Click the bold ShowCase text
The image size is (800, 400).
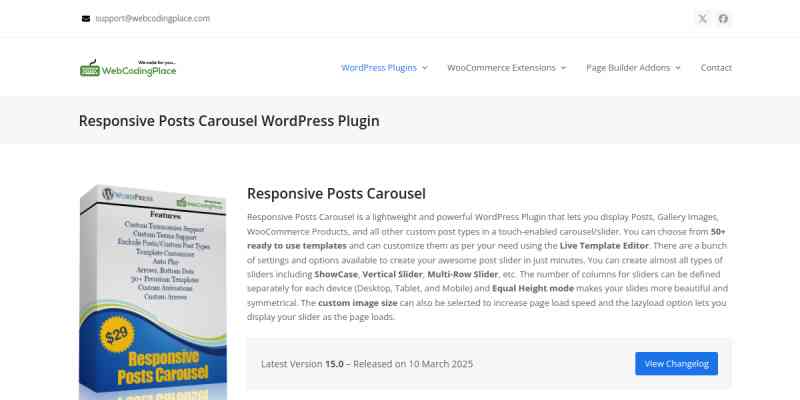[336, 274]
